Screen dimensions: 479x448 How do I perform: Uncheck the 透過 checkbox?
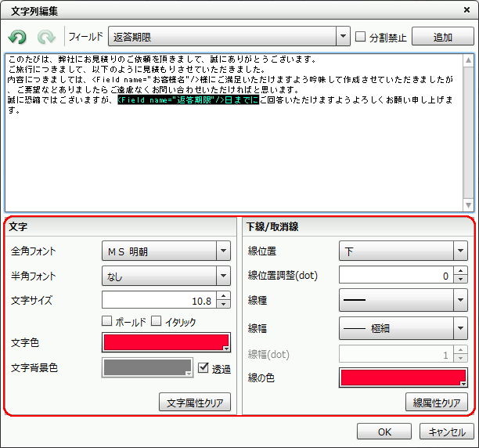(203, 367)
